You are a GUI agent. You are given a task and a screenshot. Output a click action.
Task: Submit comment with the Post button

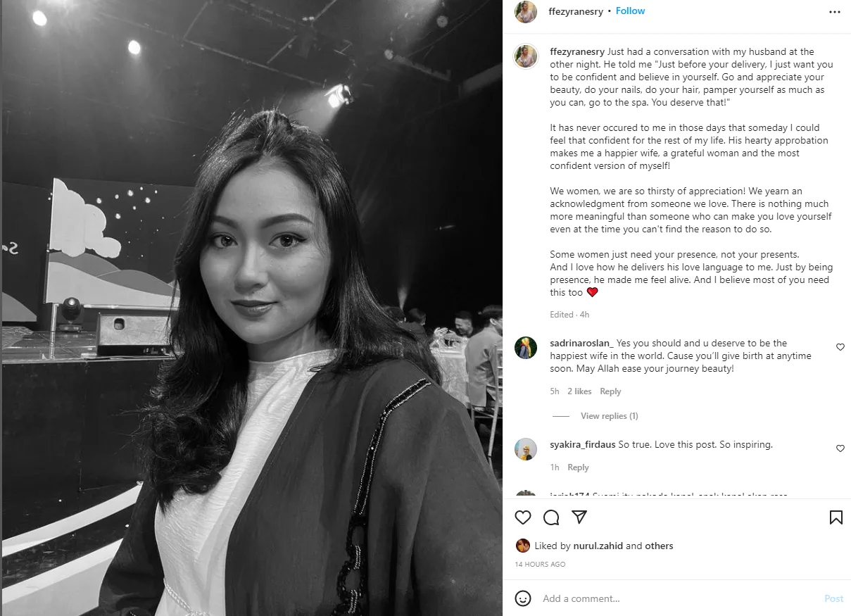pyautogui.click(x=834, y=598)
